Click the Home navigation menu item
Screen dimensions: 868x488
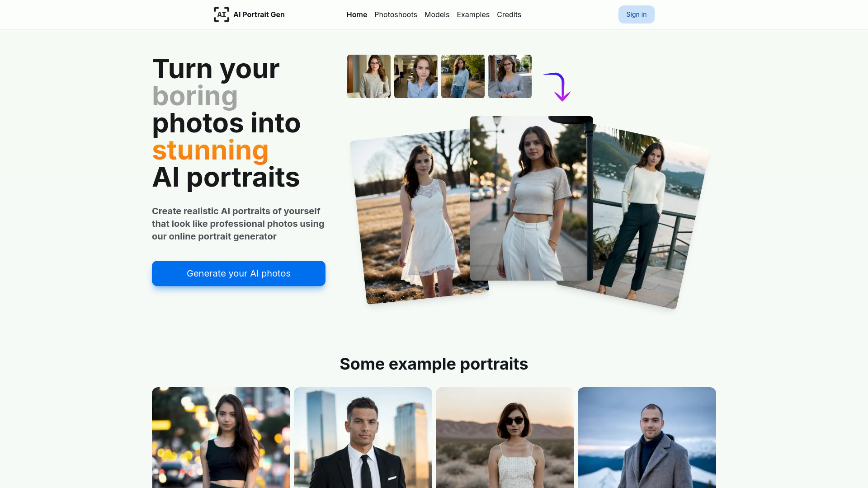pyautogui.click(x=357, y=14)
